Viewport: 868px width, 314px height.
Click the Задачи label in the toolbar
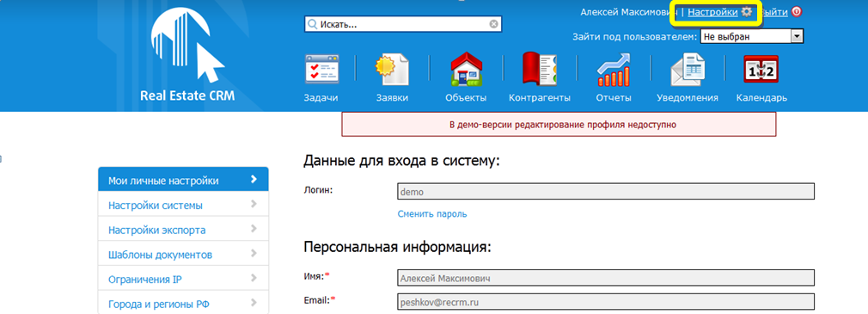321,98
